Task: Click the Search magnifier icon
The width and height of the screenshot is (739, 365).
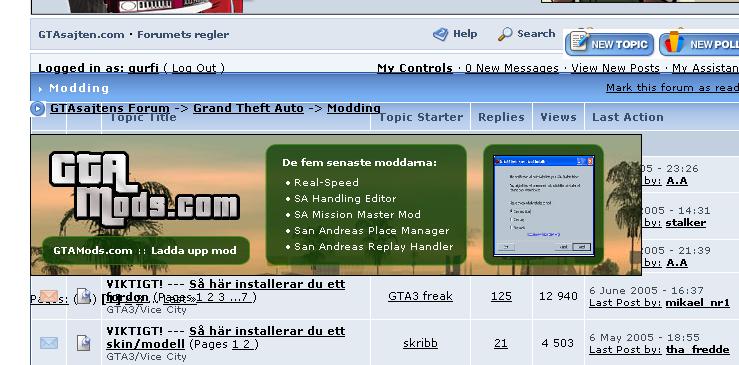Action: [505, 34]
